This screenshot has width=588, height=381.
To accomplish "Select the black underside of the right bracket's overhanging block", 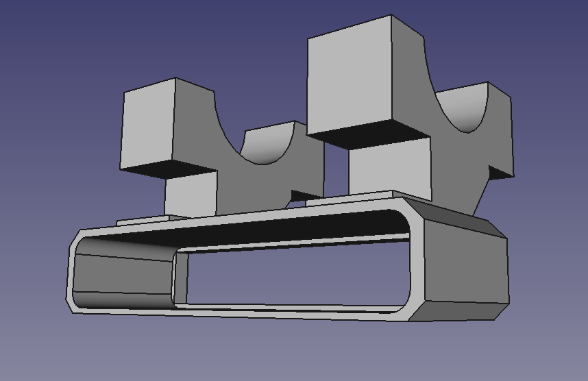I will pos(369,134).
